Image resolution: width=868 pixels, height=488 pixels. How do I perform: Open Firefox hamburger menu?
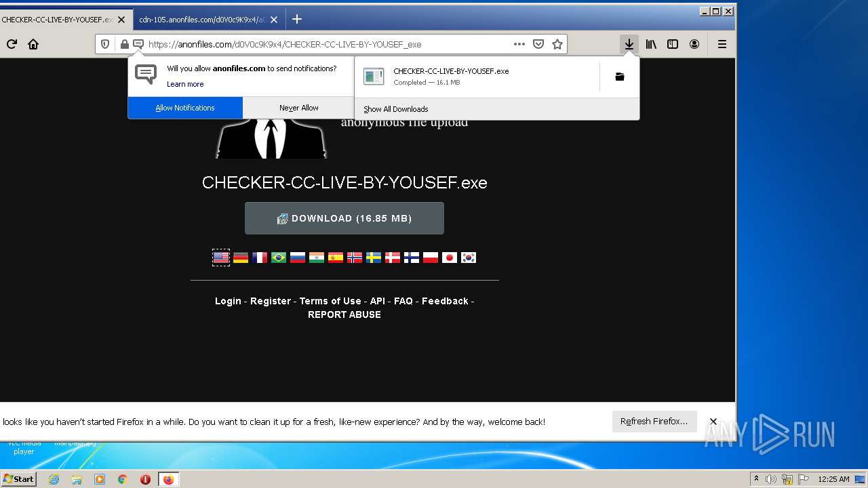(x=722, y=44)
